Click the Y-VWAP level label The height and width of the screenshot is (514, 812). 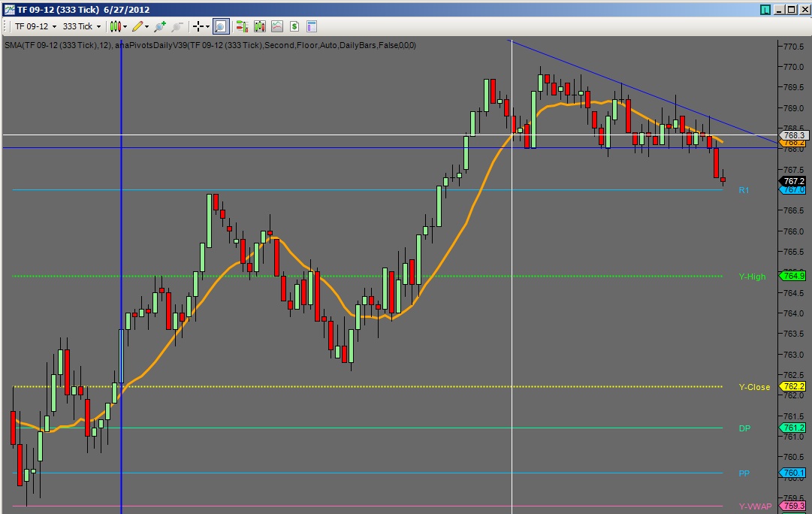[755, 506]
